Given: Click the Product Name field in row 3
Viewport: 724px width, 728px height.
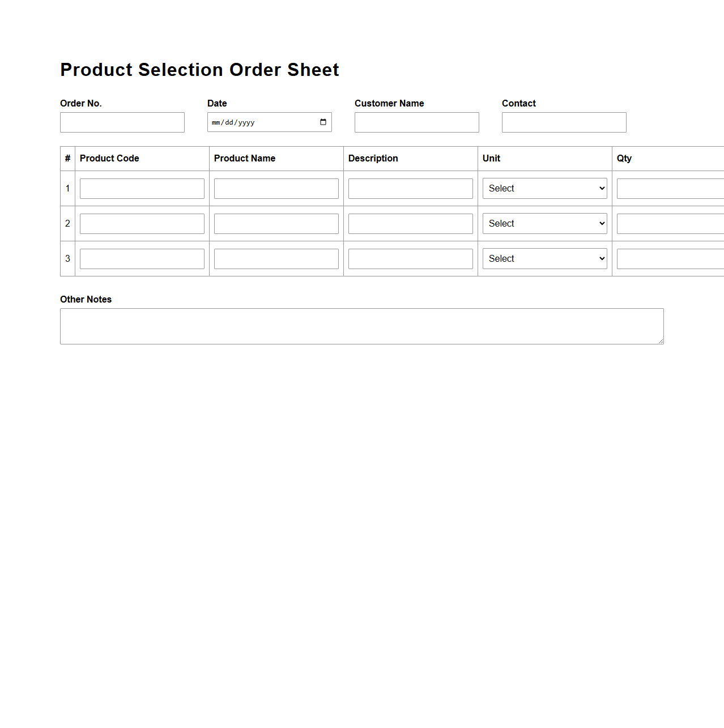Looking at the screenshot, I should 276,258.
